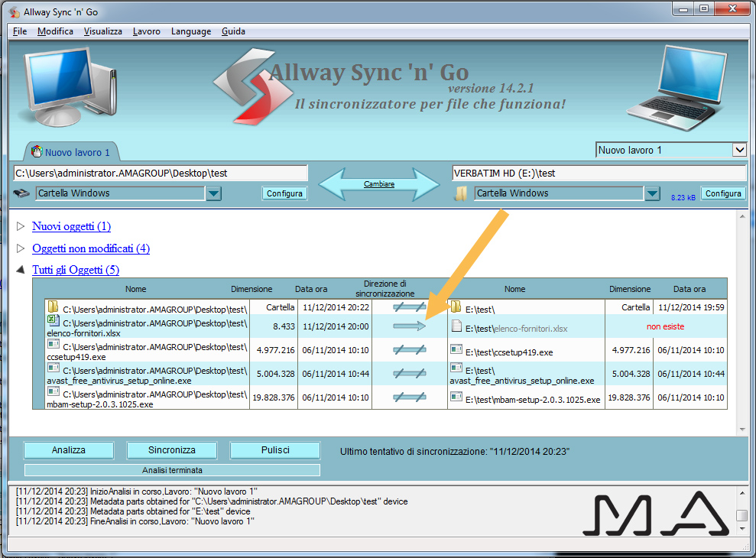
Task: Collapse the Tutti gli Oggetti (5) section
Action: pos(20,270)
